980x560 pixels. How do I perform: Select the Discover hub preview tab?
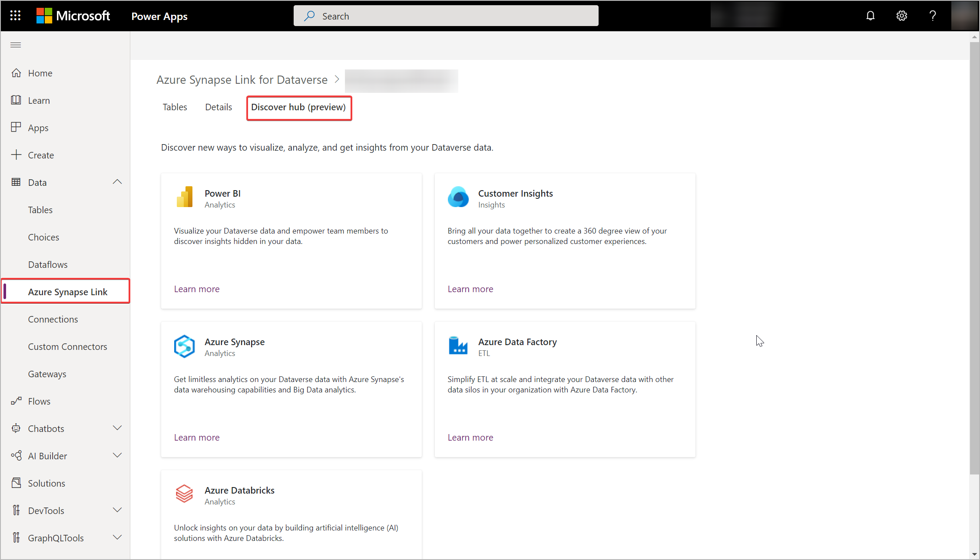tap(298, 107)
